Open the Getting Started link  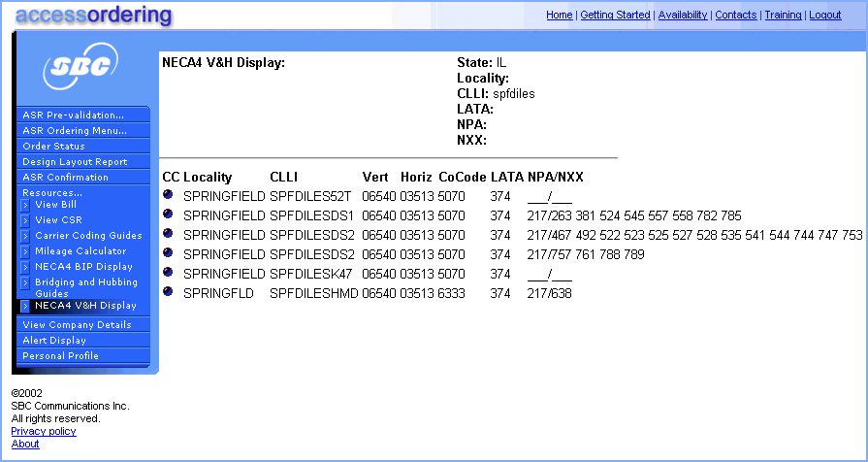(615, 16)
